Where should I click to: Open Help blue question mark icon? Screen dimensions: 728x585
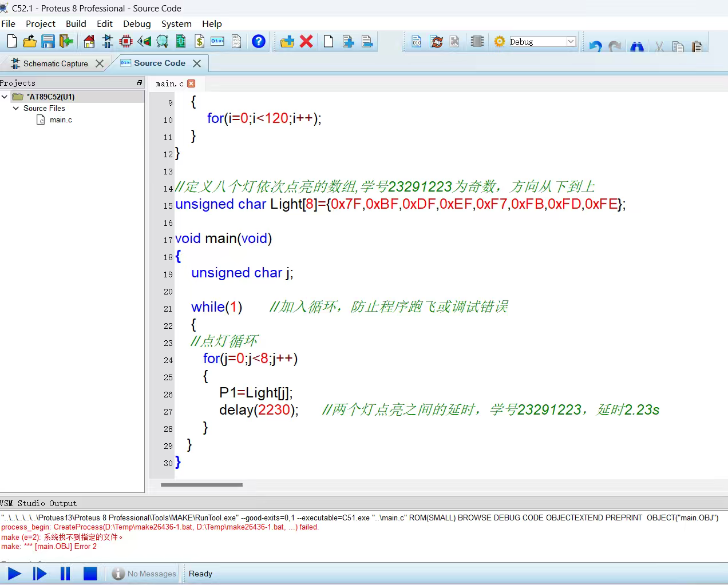coord(259,41)
